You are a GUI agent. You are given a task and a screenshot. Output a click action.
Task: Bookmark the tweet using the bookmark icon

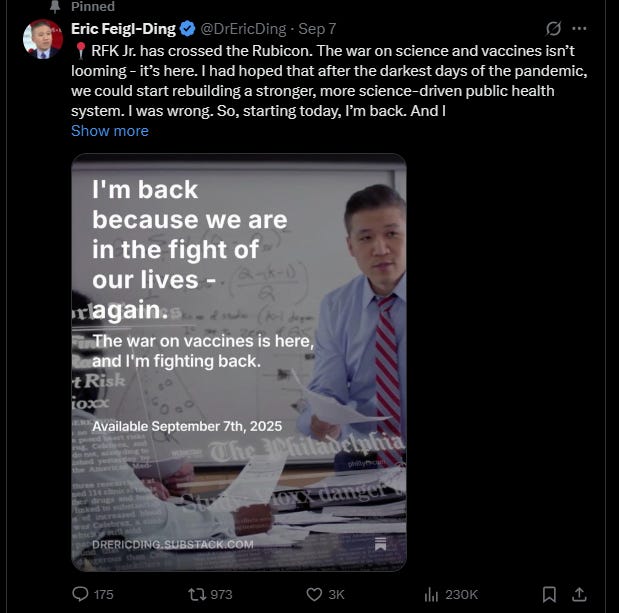click(x=549, y=594)
